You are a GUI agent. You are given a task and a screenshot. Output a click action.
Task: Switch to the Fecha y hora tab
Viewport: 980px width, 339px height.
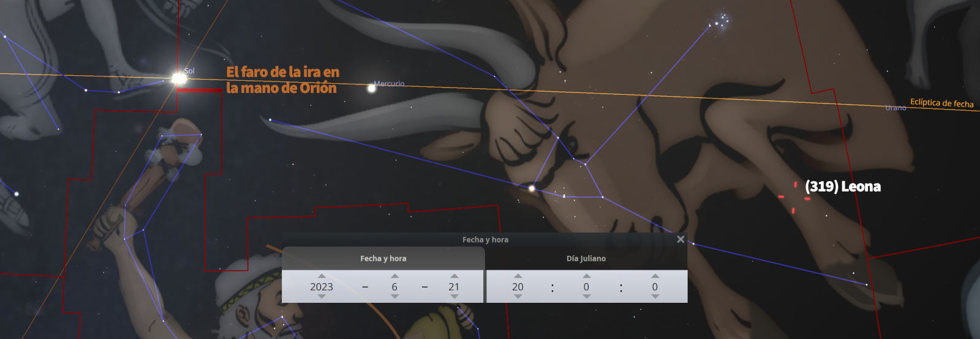coord(383,258)
